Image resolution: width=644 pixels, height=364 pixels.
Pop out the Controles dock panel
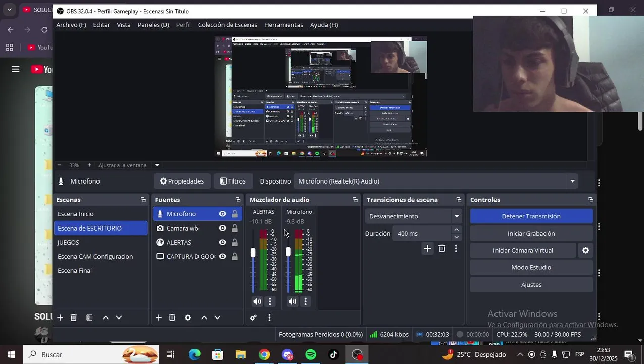590,200
